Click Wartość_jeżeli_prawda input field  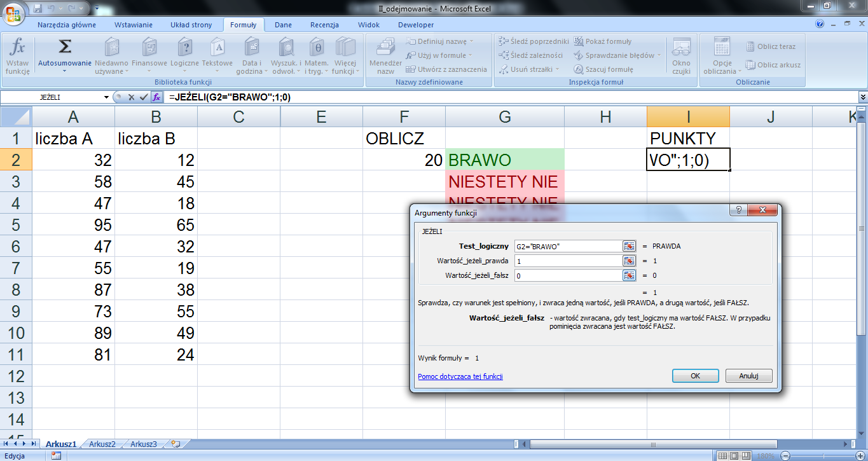567,261
